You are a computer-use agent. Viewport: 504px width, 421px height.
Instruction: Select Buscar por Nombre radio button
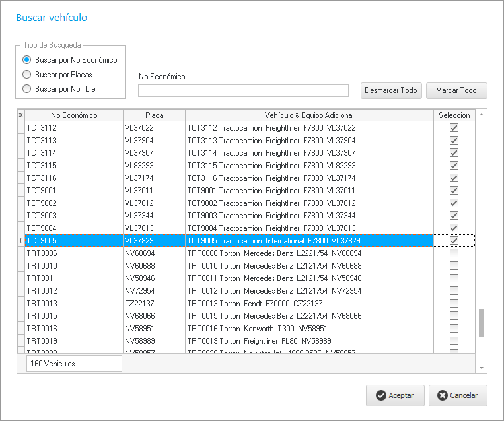point(27,89)
